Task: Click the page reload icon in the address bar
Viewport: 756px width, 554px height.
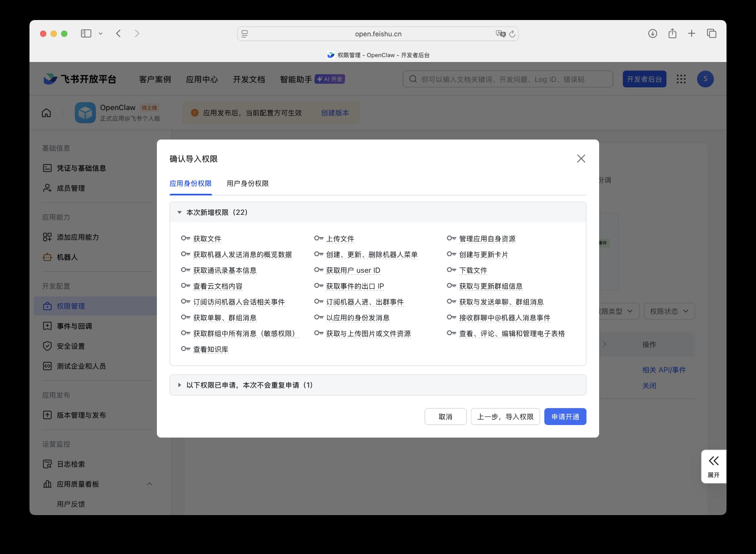Action: pos(512,34)
